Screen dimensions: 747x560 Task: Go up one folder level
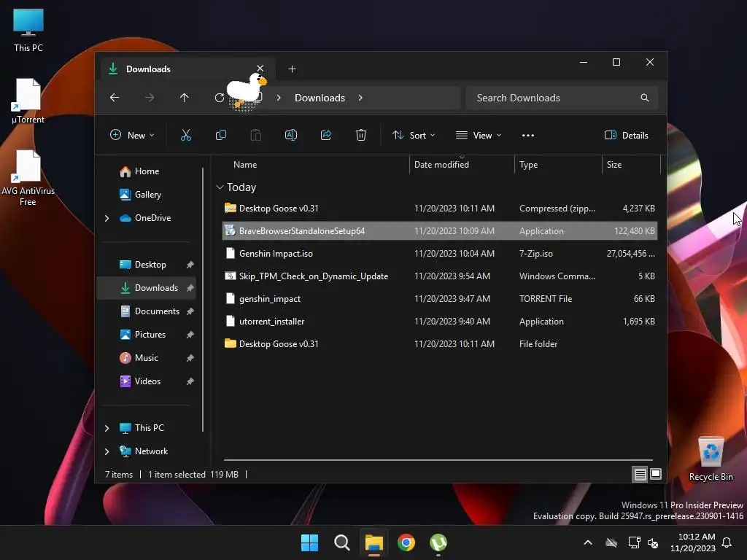(185, 98)
